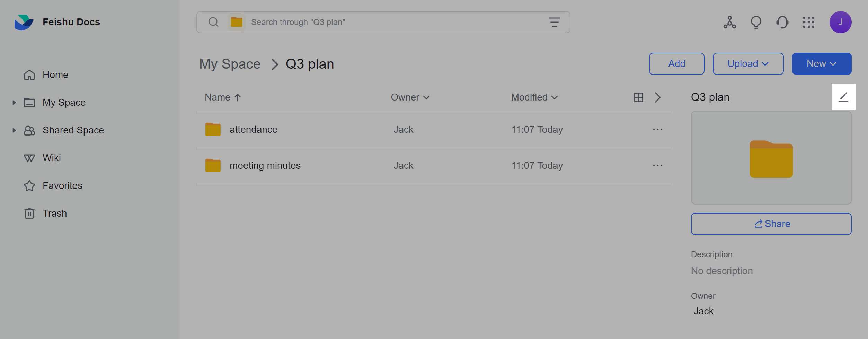
Task: Expand the My Space sidebar tree
Action: [14, 102]
